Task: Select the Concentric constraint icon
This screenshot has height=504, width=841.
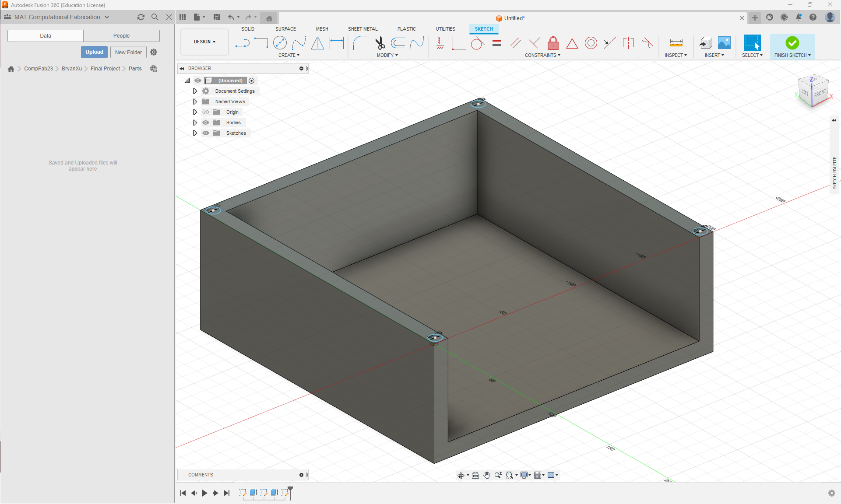Action: click(591, 43)
